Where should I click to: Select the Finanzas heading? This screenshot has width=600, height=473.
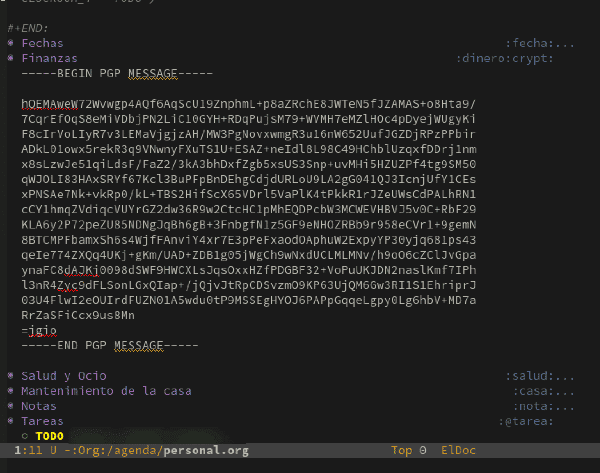(x=49, y=58)
